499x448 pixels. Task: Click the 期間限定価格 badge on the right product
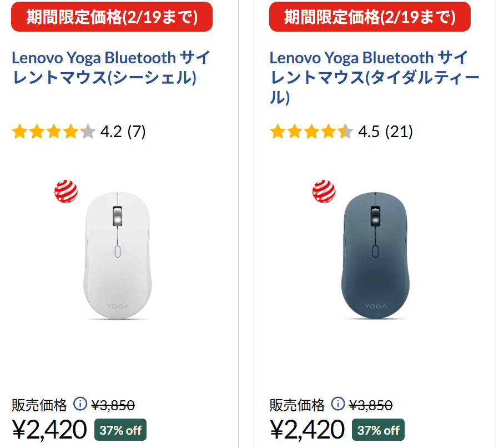(x=369, y=17)
